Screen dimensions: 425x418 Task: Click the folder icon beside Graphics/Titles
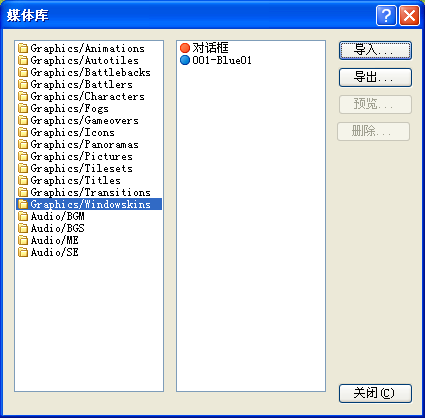(23, 180)
